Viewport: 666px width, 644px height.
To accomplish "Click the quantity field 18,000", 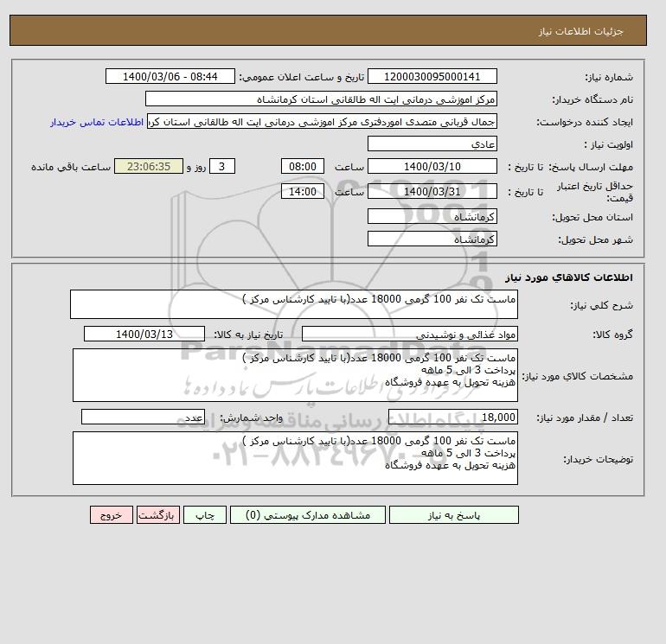I will tap(452, 417).
